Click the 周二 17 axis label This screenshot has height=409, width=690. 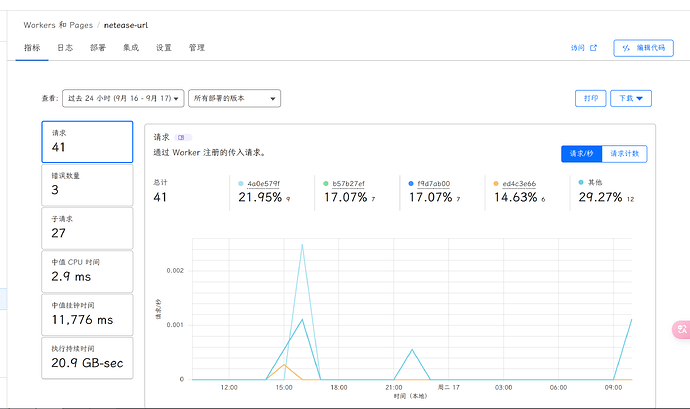click(x=448, y=387)
